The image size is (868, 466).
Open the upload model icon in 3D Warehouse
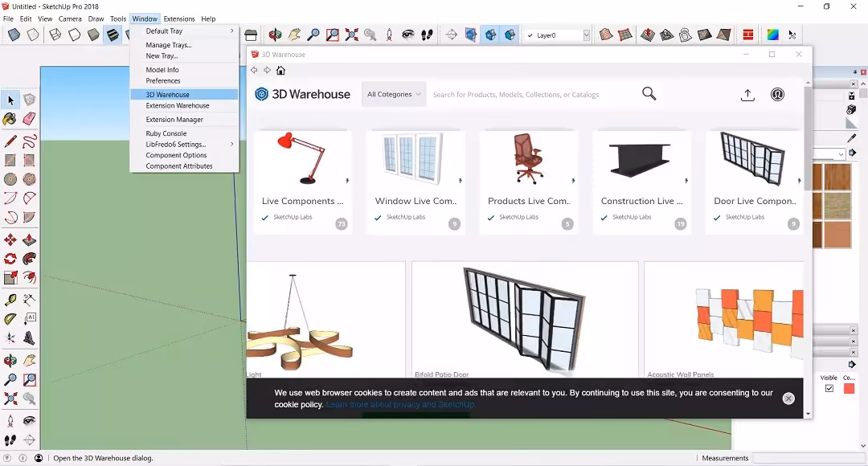748,95
